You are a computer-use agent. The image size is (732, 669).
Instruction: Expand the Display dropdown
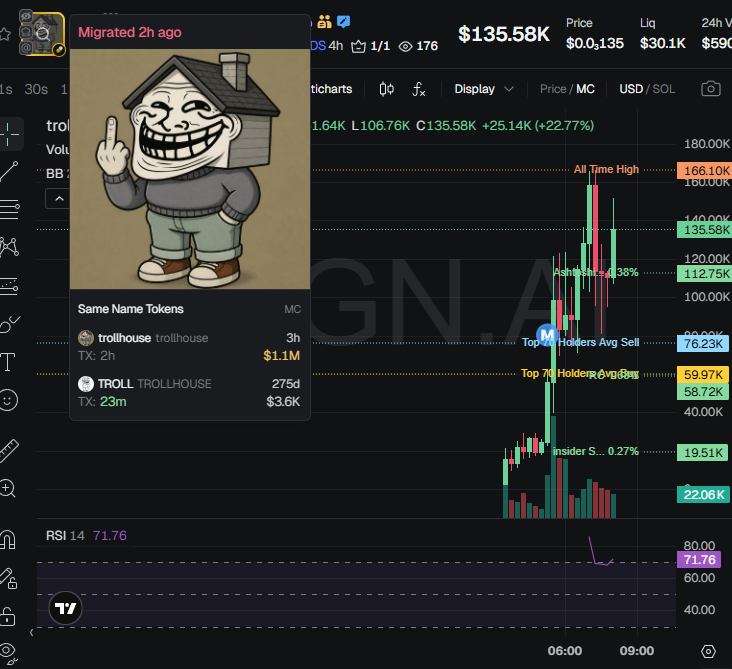point(484,89)
